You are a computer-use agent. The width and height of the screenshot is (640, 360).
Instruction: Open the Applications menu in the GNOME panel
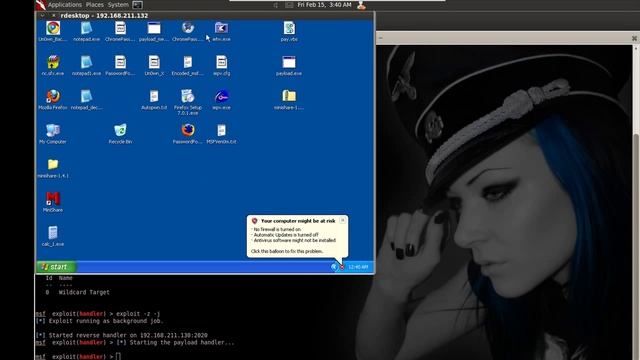pos(65,4)
